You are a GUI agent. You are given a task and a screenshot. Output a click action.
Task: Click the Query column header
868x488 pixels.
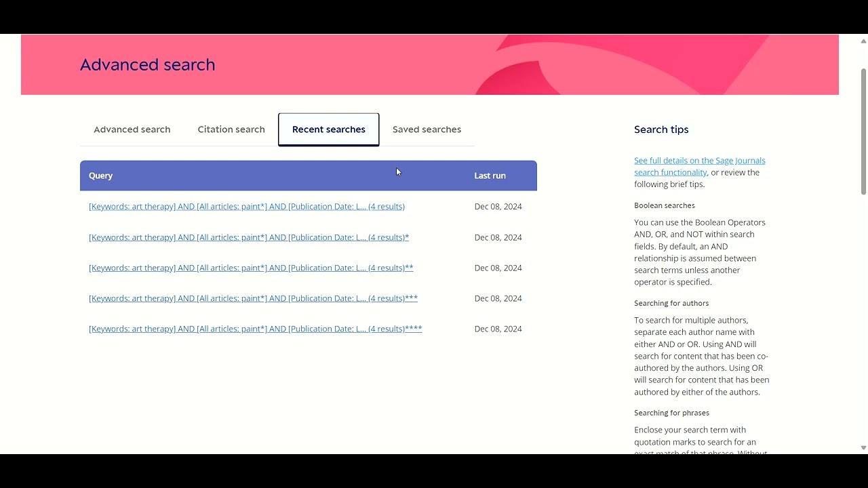click(x=100, y=176)
